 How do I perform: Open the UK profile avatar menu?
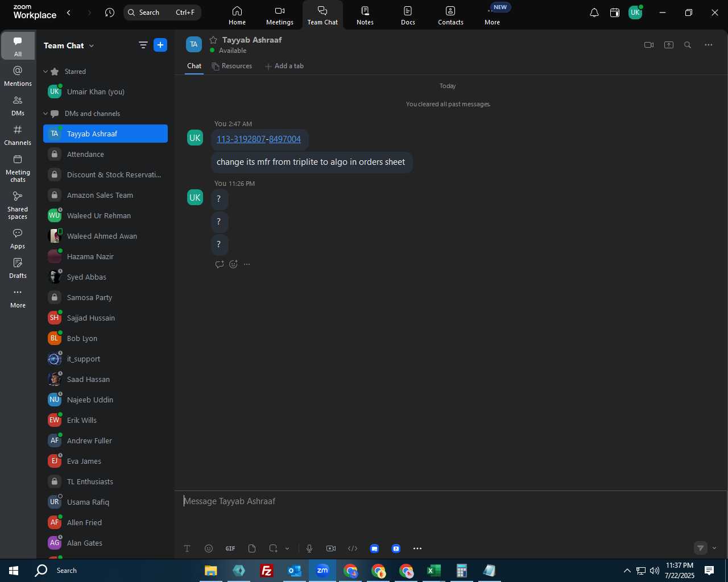tap(635, 13)
